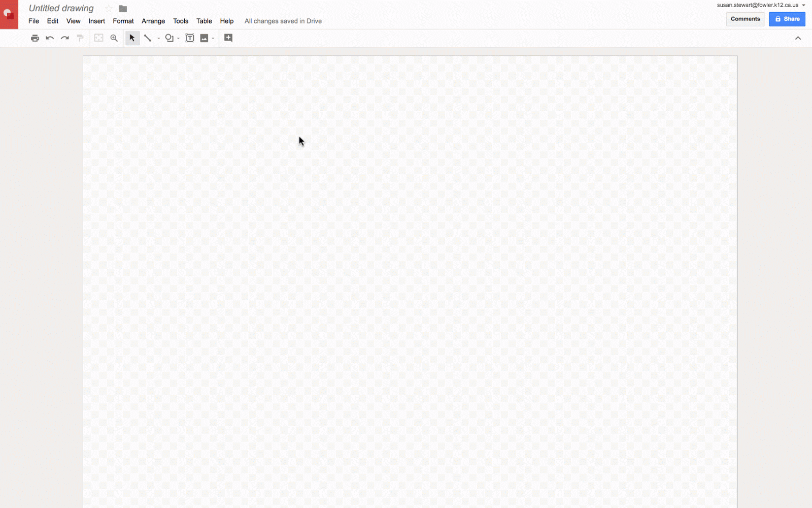This screenshot has width=812, height=508.
Task: Expand the shape dropdown arrow
Action: [179, 39]
